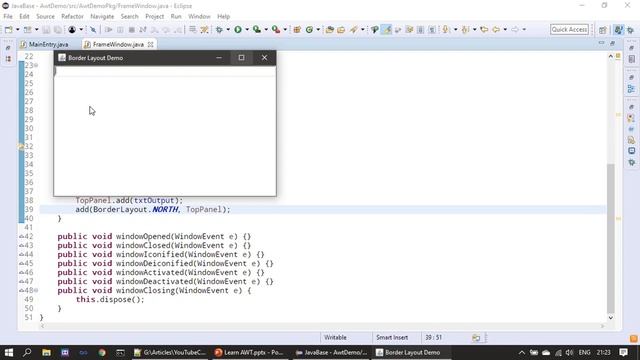Image resolution: width=640 pixels, height=360 pixels.
Task: Click the editor scroll down arrow
Action: [x=611, y=318]
